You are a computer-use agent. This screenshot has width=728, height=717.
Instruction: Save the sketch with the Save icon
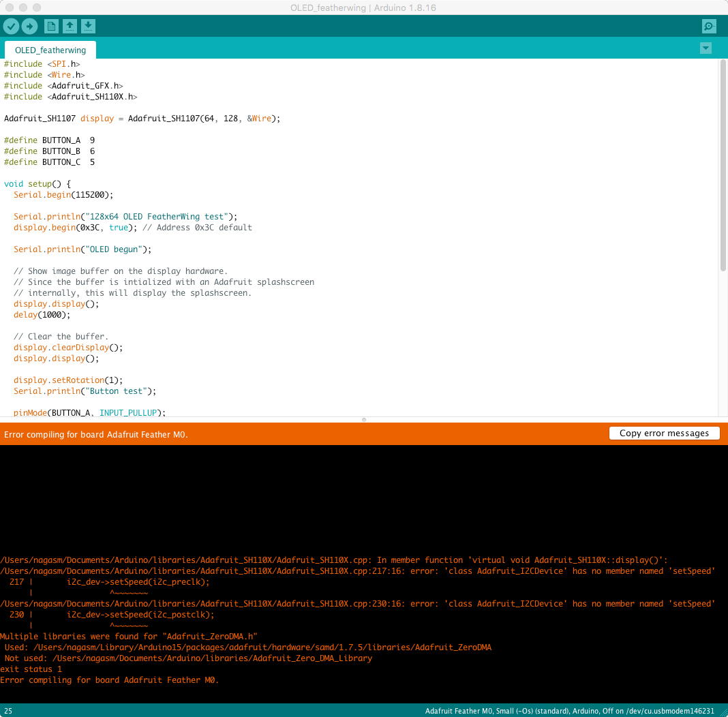[x=88, y=27]
